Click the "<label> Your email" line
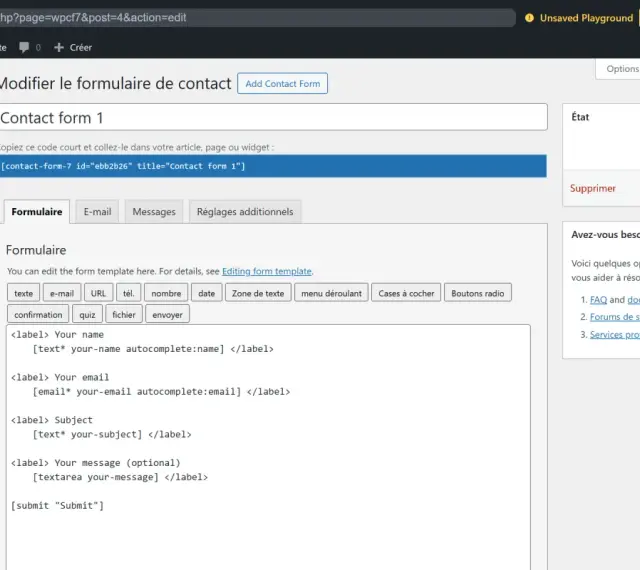 click(60, 377)
